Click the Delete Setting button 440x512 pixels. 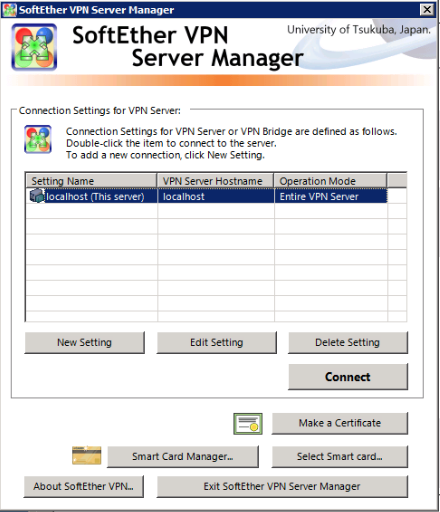[x=348, y=342]
